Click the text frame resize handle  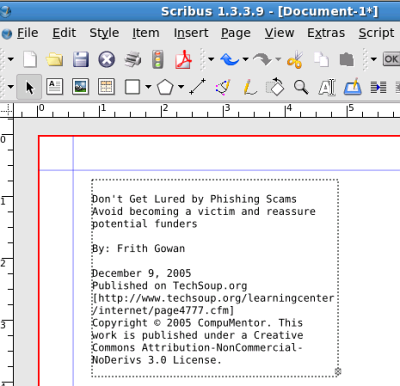click(x=338, y=371)
